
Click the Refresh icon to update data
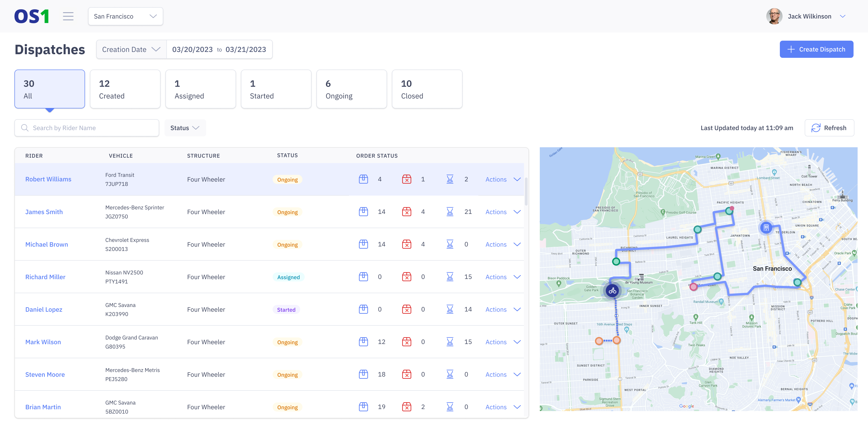pyautogui.click(x=816, y=128)
